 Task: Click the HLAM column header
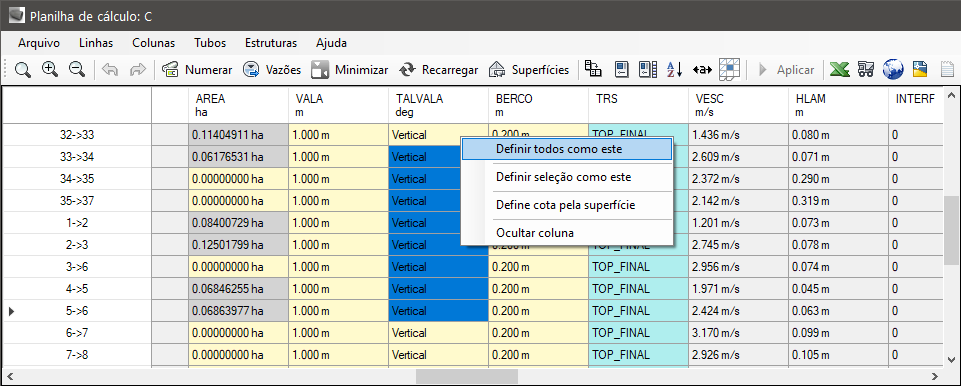838,105
